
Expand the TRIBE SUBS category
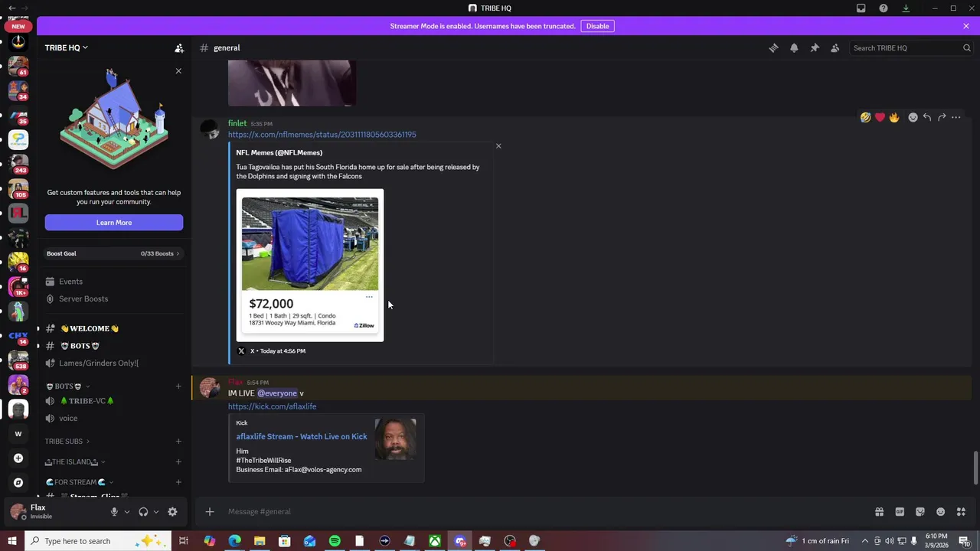click(x=67, y=442)
